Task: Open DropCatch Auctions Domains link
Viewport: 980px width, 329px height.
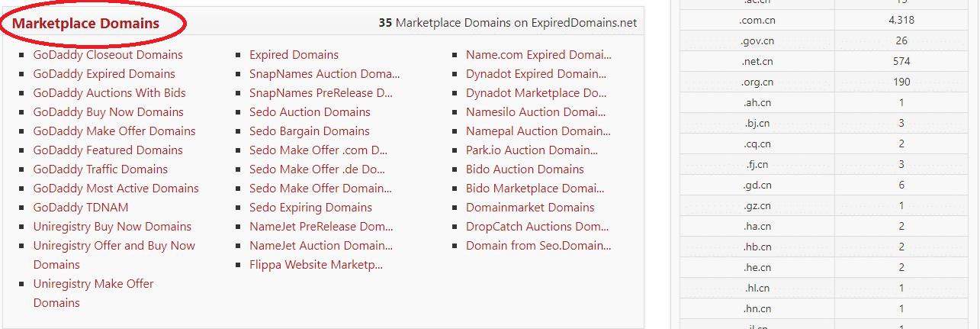Action: tap(537, 227)
